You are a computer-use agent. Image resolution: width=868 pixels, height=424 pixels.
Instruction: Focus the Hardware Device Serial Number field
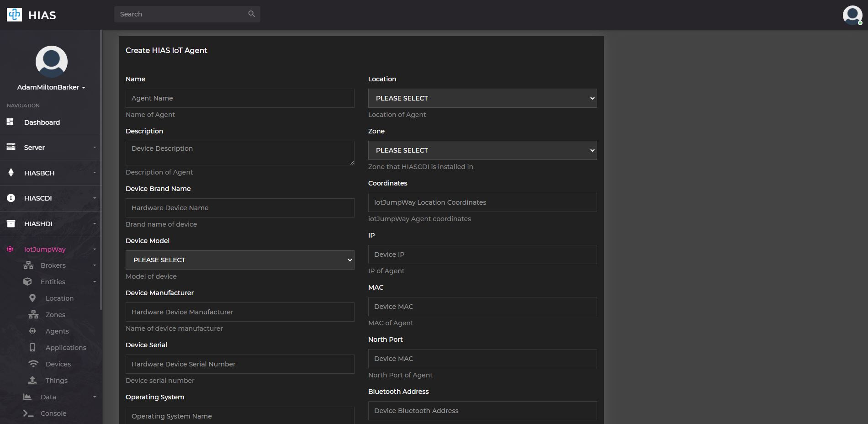tap(240, 364)
